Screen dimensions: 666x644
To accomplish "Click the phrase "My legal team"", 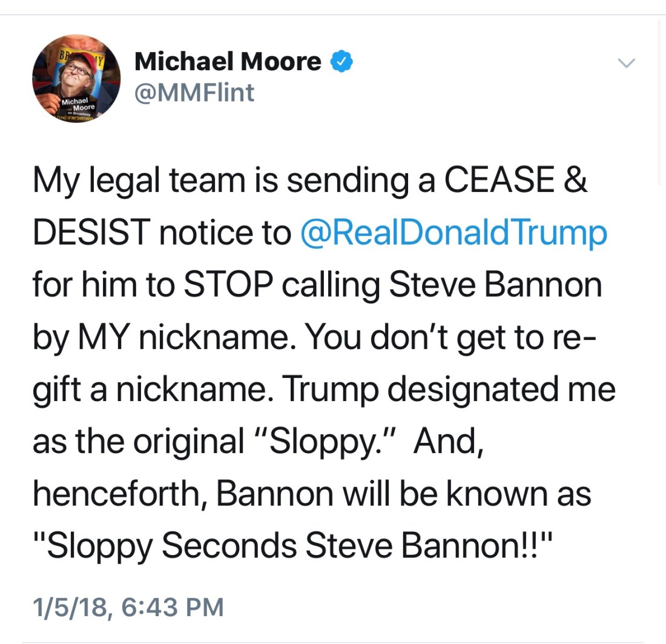I will [x=133, y=182].
